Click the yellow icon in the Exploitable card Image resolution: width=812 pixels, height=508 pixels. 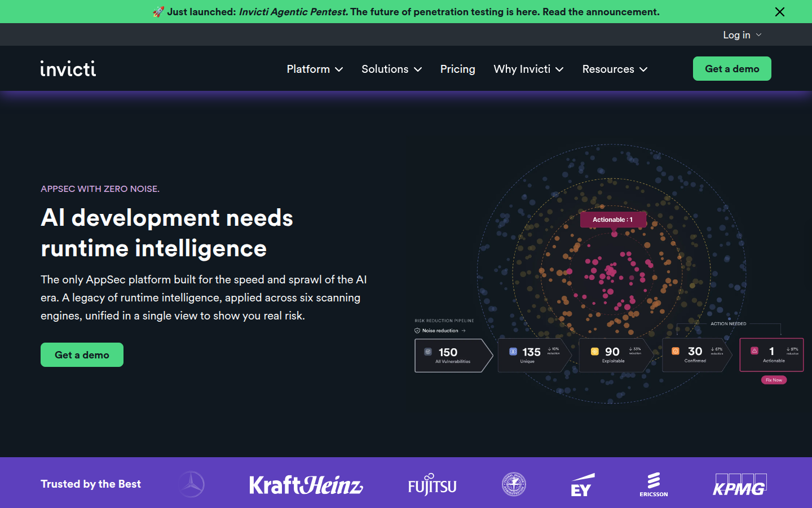click(x=594, y=351)
